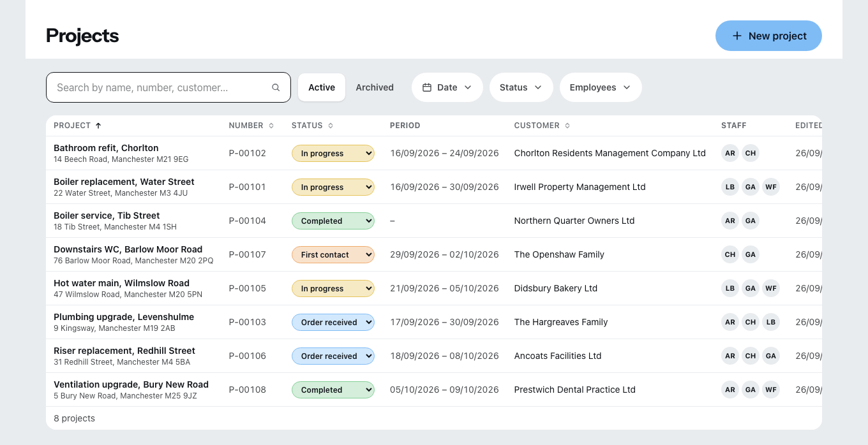Click the search magnifier icon
The height and width of the screenshot is (445, 868).
point(276,88)
